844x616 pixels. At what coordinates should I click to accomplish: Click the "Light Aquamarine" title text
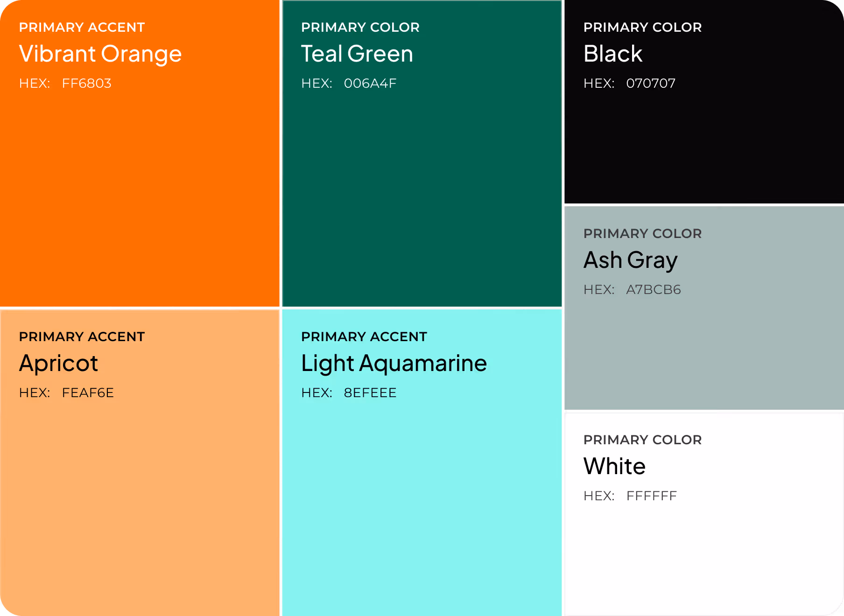pos(394,364)
